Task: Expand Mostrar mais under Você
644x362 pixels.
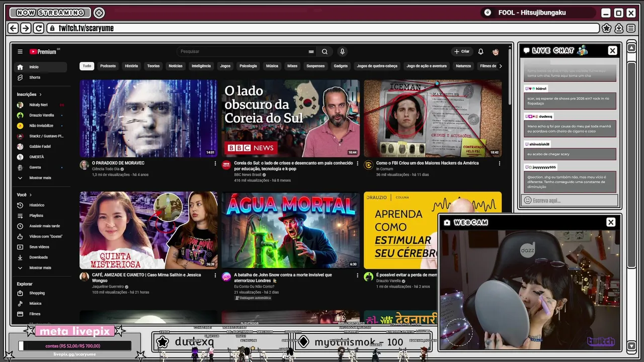Action: [x=40, y=267]
